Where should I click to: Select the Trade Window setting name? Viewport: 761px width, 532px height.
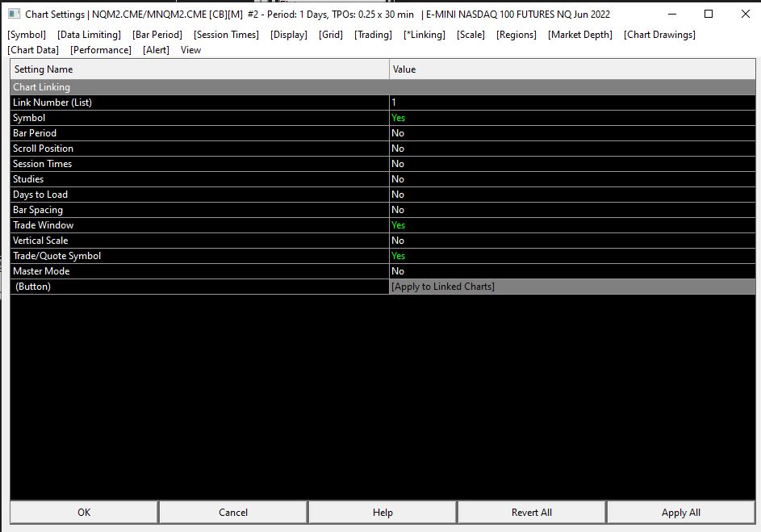click(x=199, y=225)
